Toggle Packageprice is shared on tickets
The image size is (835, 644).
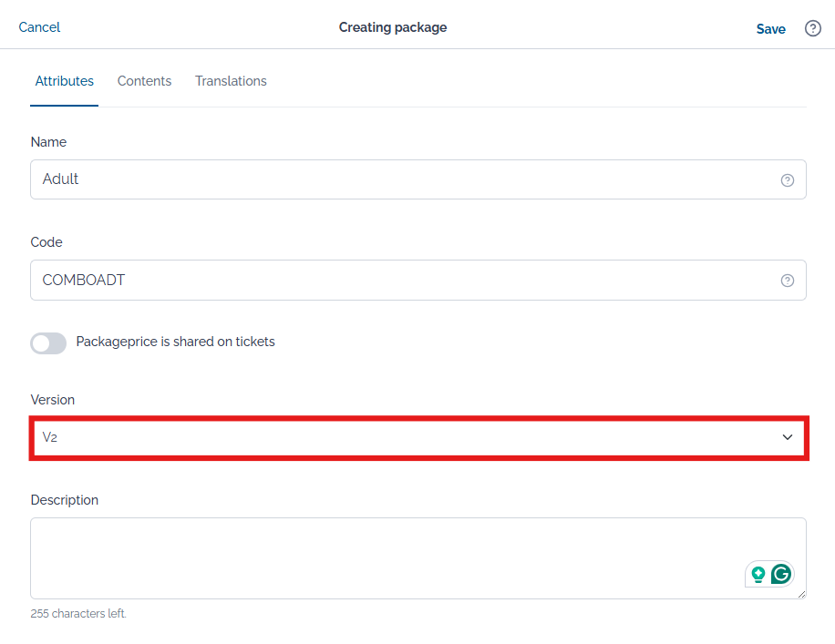pos(48,342)
